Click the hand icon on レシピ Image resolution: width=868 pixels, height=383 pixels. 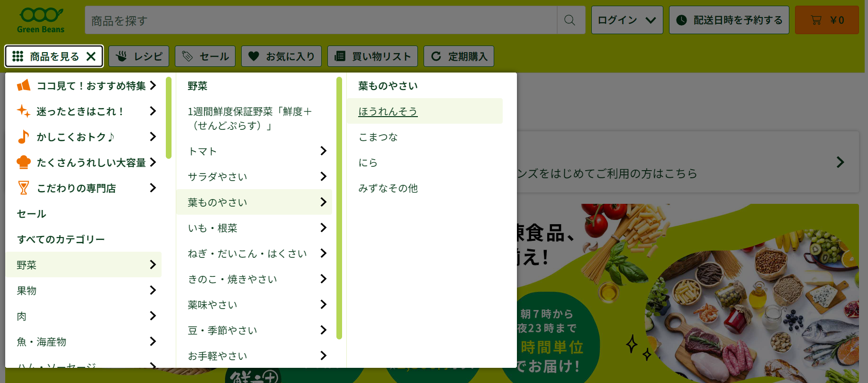pyautogui.click(x=122, y=56)
